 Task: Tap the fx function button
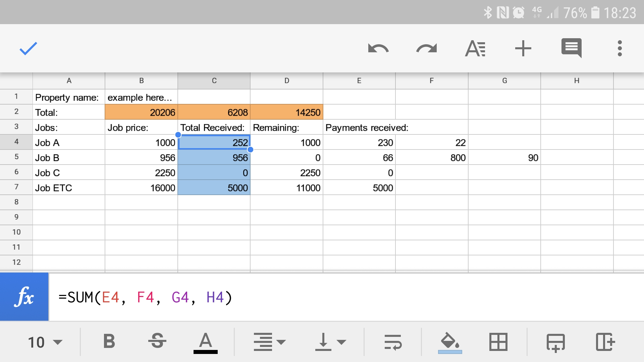(24, 297)
